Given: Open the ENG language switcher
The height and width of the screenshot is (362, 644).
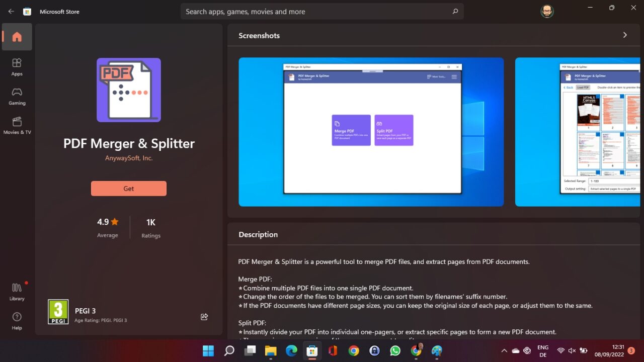Looking at the screenshot, I should pyautogui.click(x=543, y=350).
